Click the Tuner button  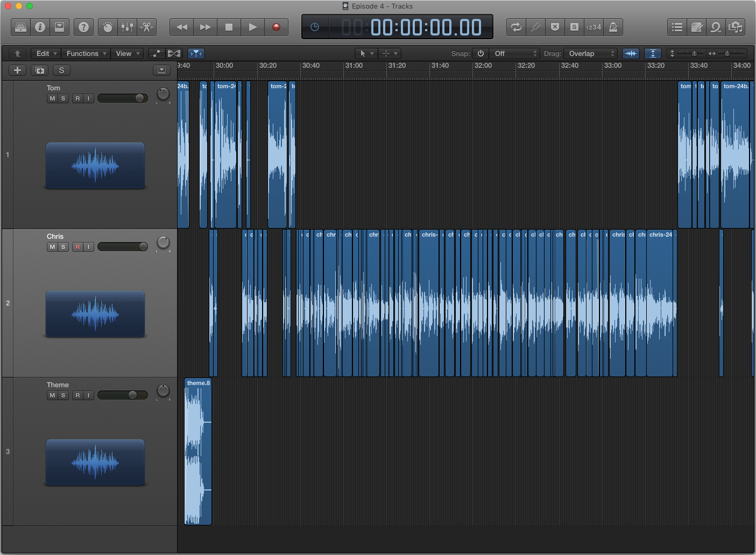535,27
